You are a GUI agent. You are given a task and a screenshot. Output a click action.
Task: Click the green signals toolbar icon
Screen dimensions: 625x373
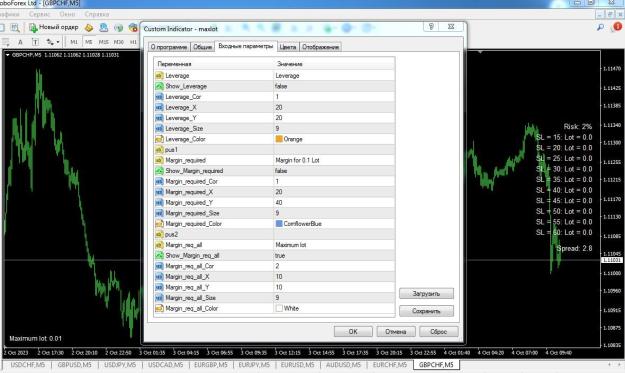118,27
